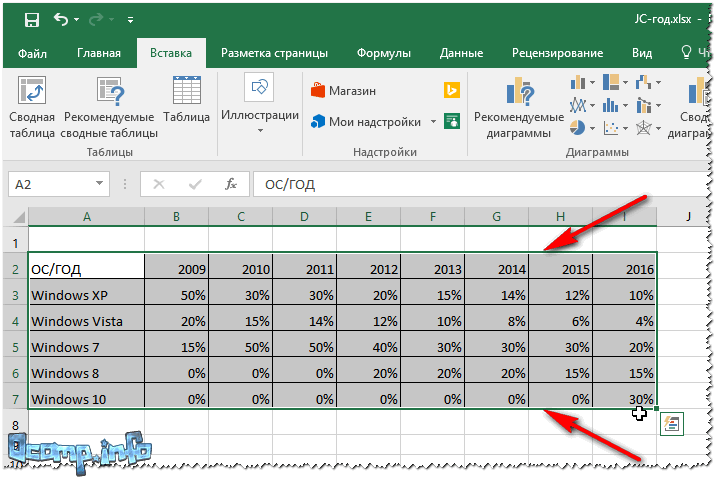Cancel the formula bar entry
Screen dimensions: 722x478
tap(159, 184)
